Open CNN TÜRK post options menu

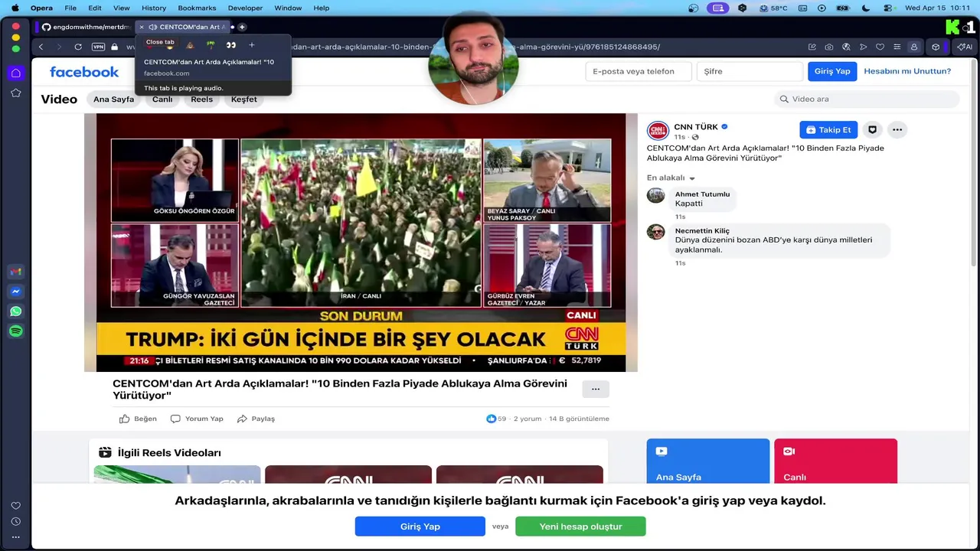pyautogui.click(x=897, y=129)
